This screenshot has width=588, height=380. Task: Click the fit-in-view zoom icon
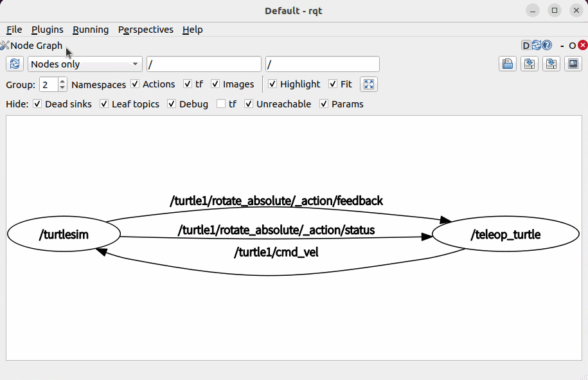click(x=369, y=84)
